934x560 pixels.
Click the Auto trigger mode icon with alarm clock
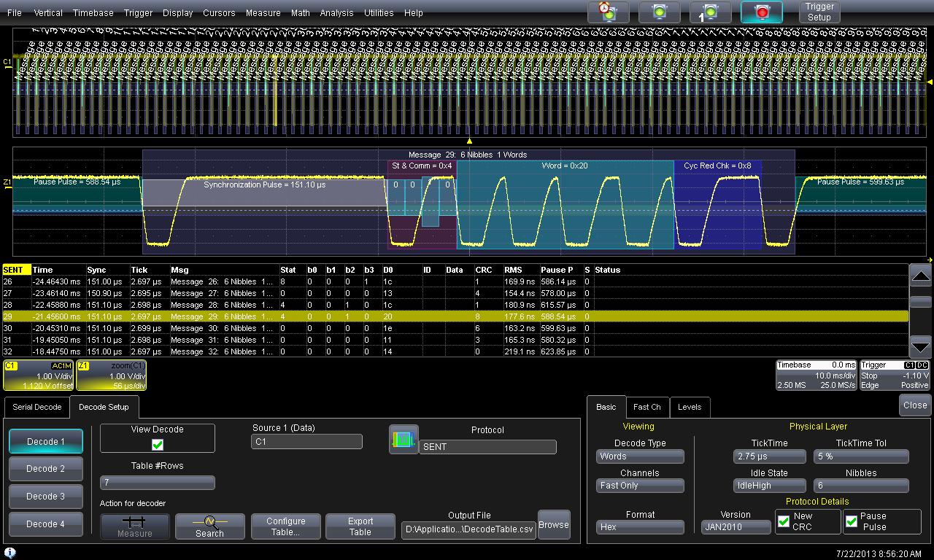pos(608,12)
